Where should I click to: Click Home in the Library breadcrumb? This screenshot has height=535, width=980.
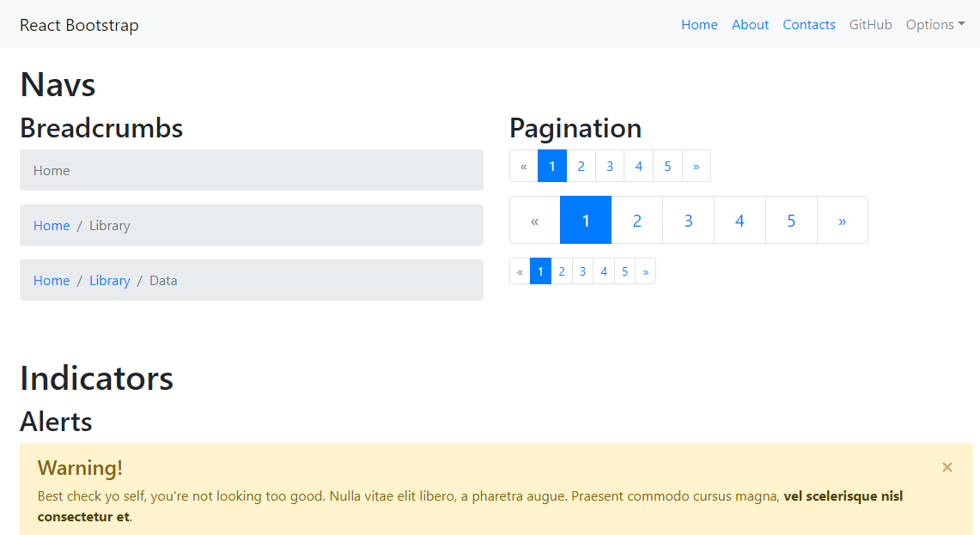52,225
